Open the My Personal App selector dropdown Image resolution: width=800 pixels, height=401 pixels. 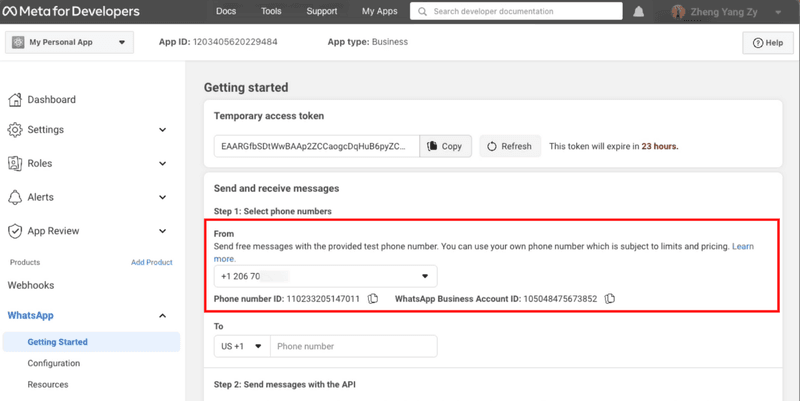click(x=69, y=42)
